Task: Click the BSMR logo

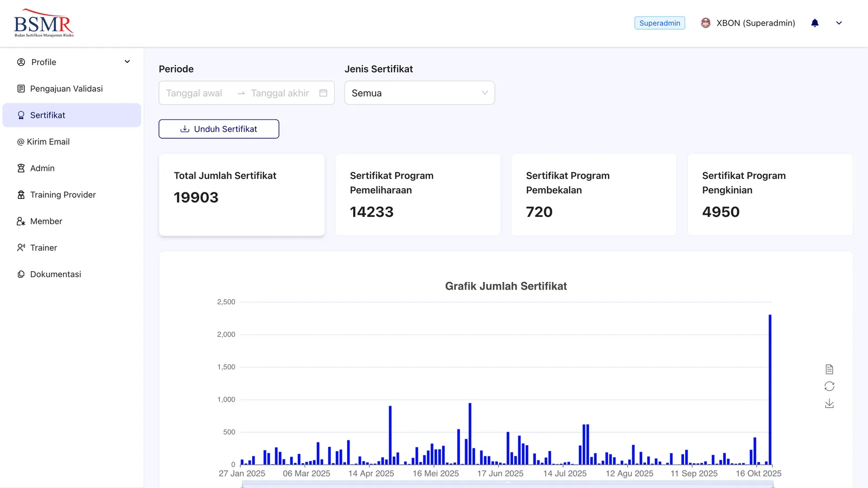Action: (x=44, y=23)
